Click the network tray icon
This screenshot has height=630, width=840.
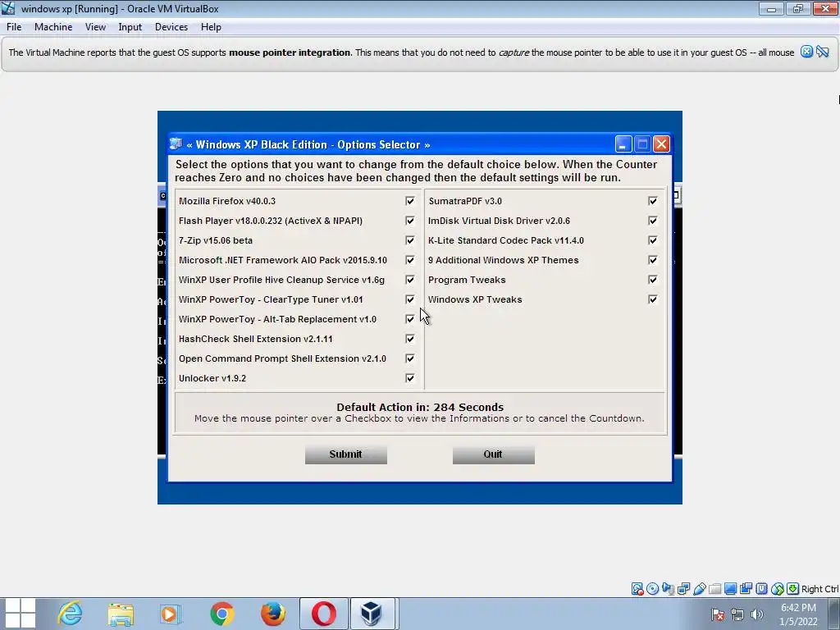[737, 614]
